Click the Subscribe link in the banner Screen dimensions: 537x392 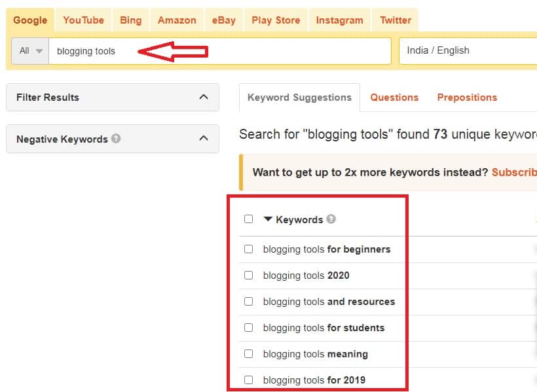[514, 172]
